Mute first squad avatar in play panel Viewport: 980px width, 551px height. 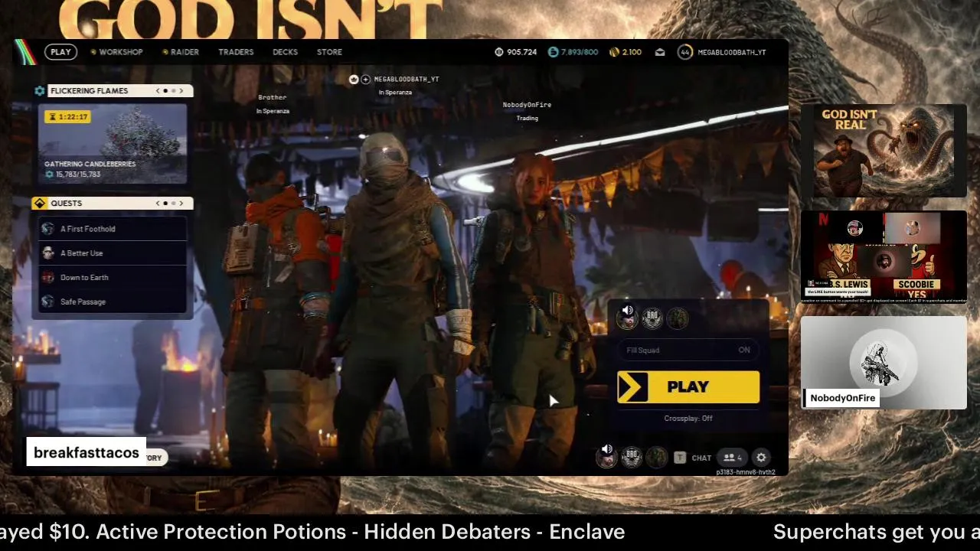pyautogui.click(x=628, y=317)
